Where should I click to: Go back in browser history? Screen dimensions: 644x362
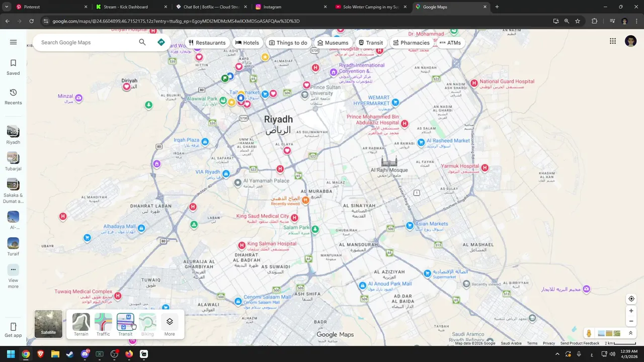7,21
